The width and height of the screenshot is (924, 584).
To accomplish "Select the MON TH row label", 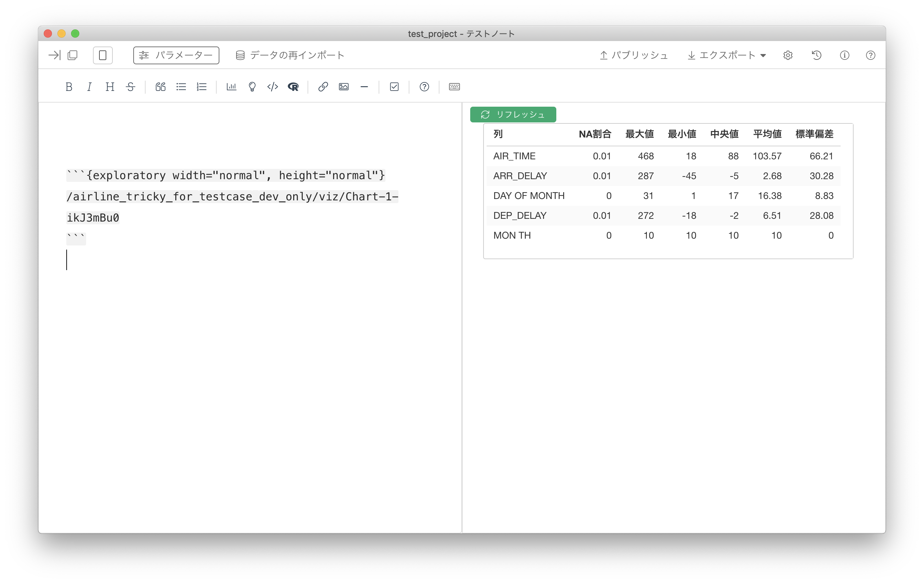I will [x=512, y=235].
